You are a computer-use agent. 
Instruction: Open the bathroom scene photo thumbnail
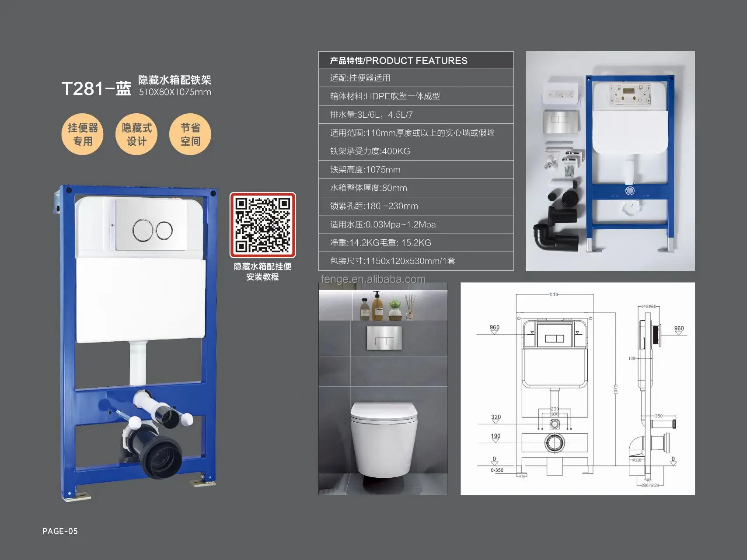pos(384,389)
